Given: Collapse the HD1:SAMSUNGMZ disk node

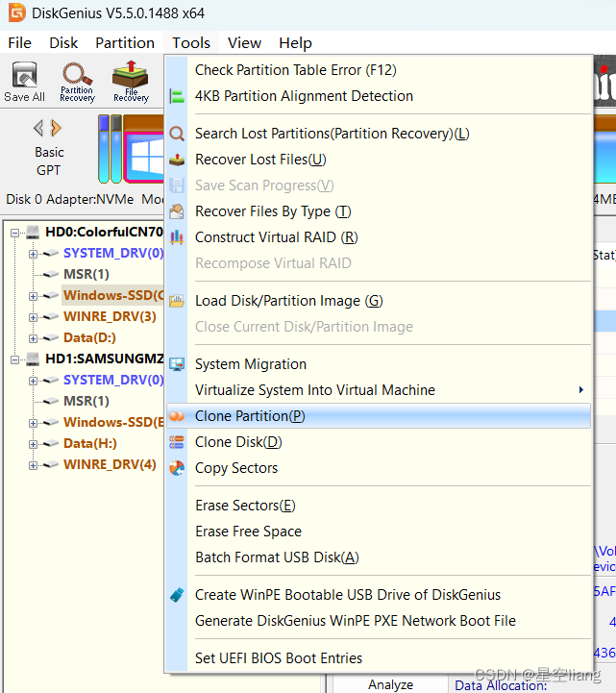Looking at the screenshot, I should (x=15, y=359).
